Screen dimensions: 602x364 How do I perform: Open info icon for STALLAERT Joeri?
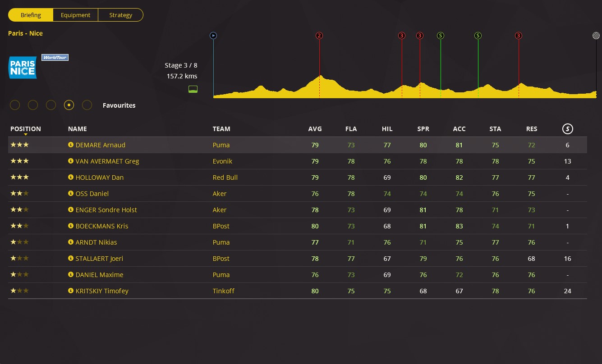pos(70,259)
